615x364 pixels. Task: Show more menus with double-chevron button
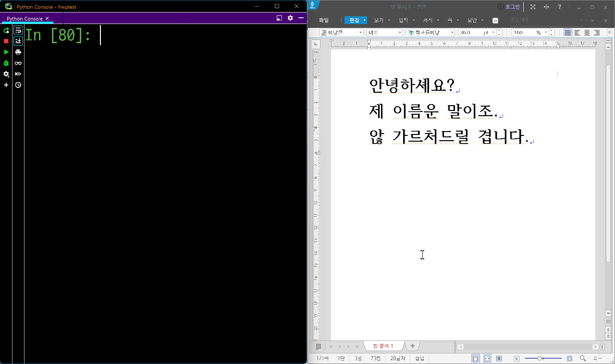point(495,21)
